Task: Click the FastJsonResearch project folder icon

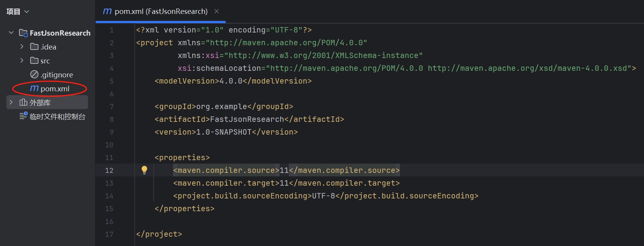Action: coord(23,33)
